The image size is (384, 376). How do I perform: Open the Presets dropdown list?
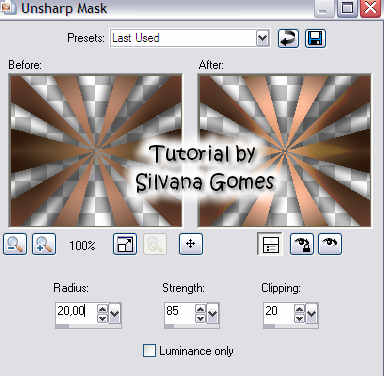tap(263, 39)
